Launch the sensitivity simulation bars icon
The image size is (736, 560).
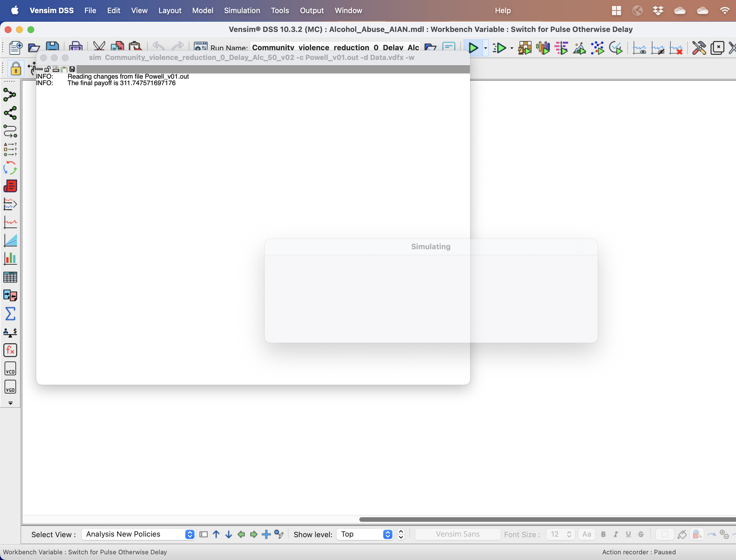point(543,48)
